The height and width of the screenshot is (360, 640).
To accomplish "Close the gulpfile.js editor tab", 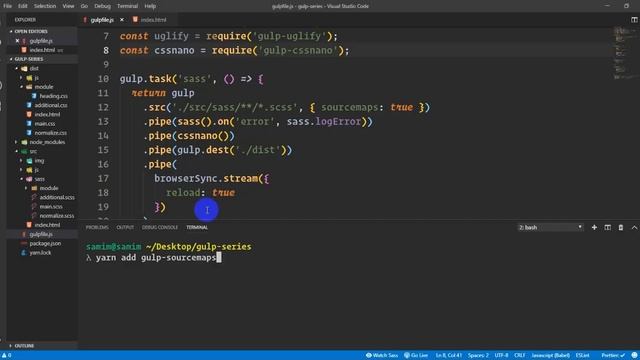I will [122, 20].
